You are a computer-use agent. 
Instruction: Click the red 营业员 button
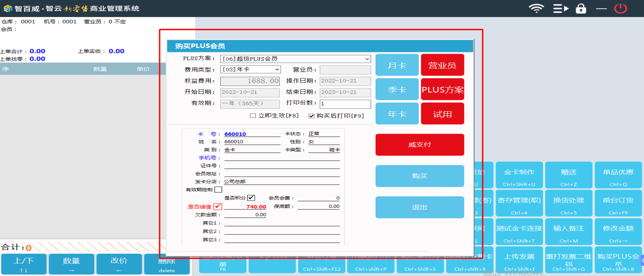pos(442,65)
